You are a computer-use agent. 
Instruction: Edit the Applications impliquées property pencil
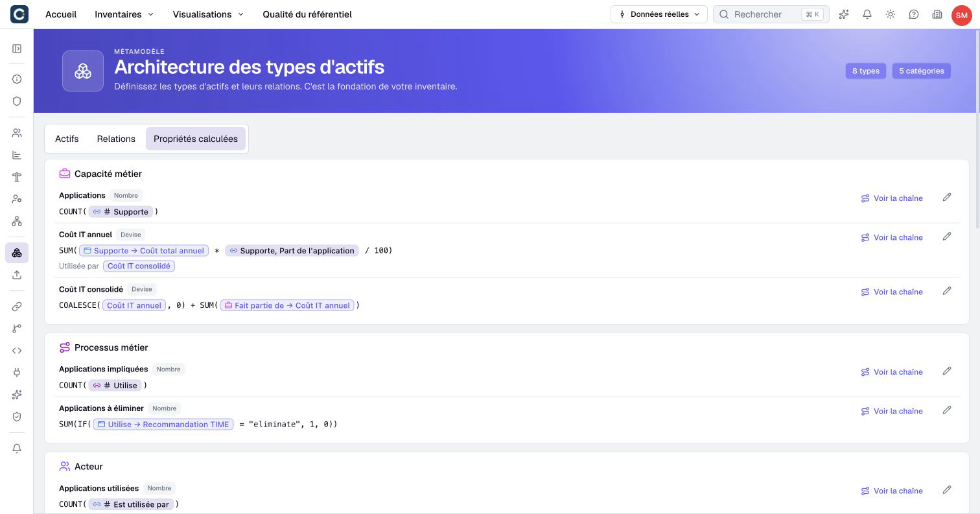[947, 371]
